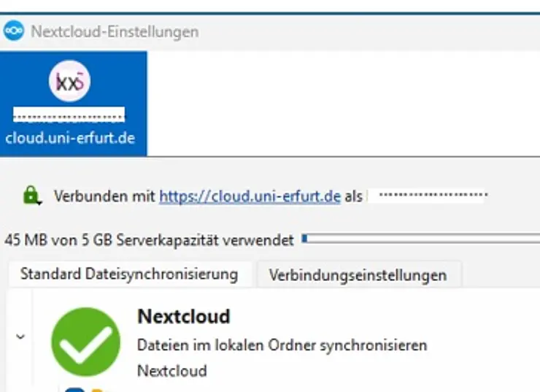This screenshot has width=540, height=392.
Task: Open the Verbindungseinstellungen tab
Action: (358, 275)
